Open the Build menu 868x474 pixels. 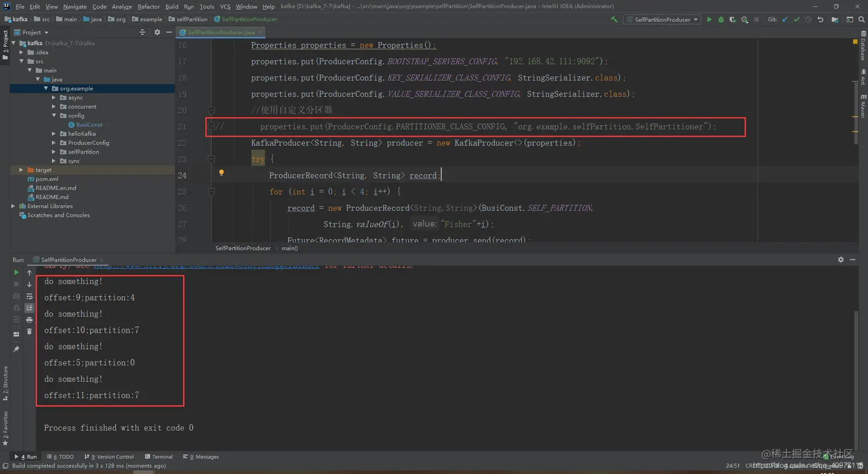point(172,6)
